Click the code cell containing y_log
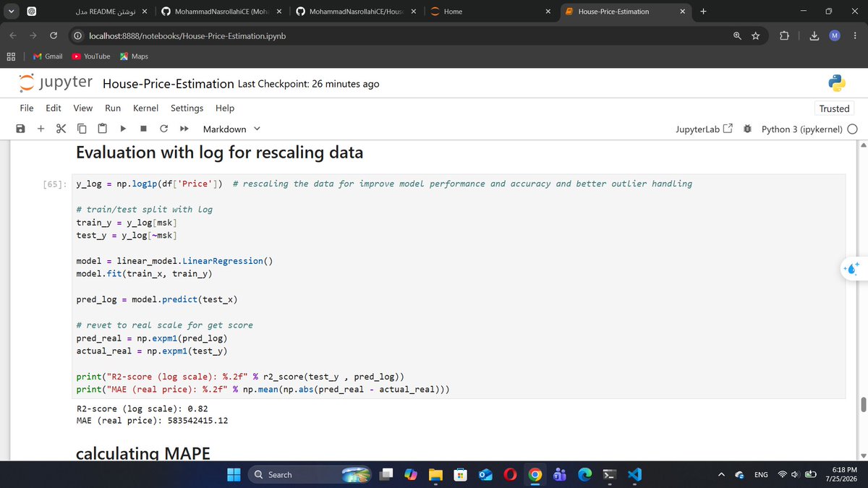Image resolution: width=868 pixels, height=488 pixels. coord(460,286)
